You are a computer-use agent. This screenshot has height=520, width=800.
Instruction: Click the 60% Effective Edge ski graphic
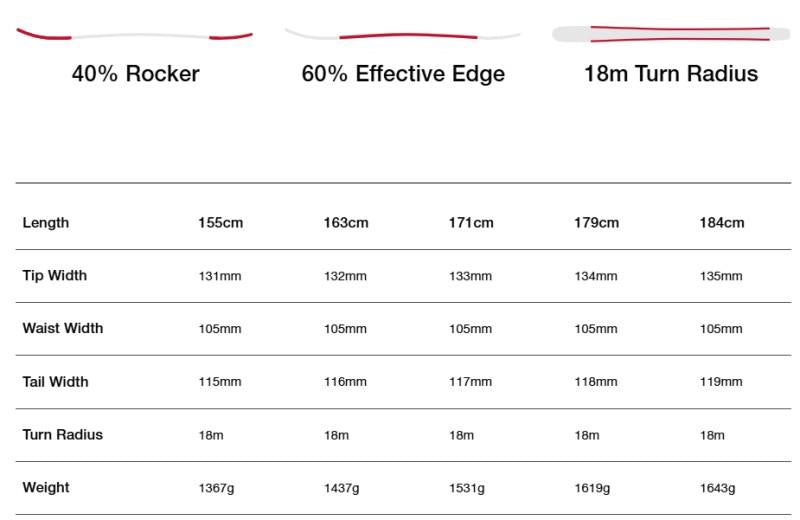pyautogui.click(x=403, y=35)
